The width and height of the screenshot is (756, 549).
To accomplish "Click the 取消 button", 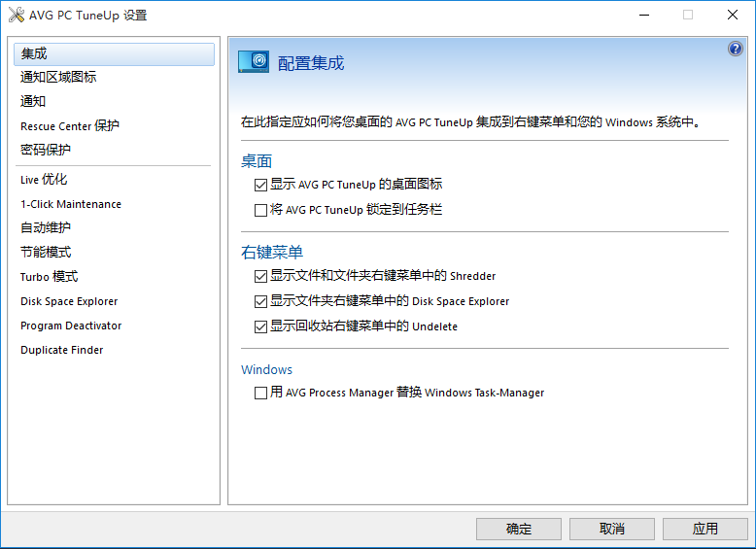I will tap(612, 529).
